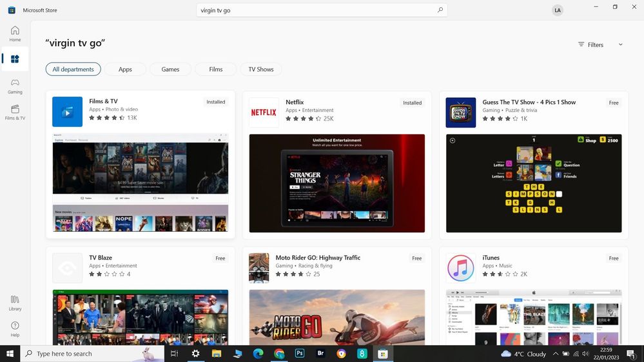The width and height of the screenshot is (644, 362).
Task: Filter results by Apps
Action: pyautogui.click(x=125, y=69)
